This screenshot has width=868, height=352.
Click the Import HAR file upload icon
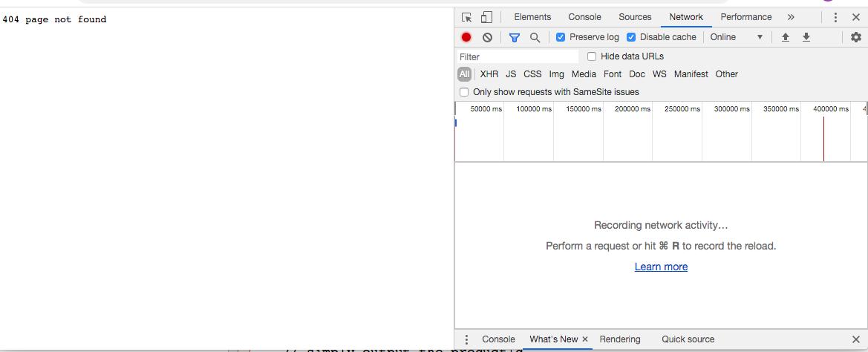pos(785,37)
